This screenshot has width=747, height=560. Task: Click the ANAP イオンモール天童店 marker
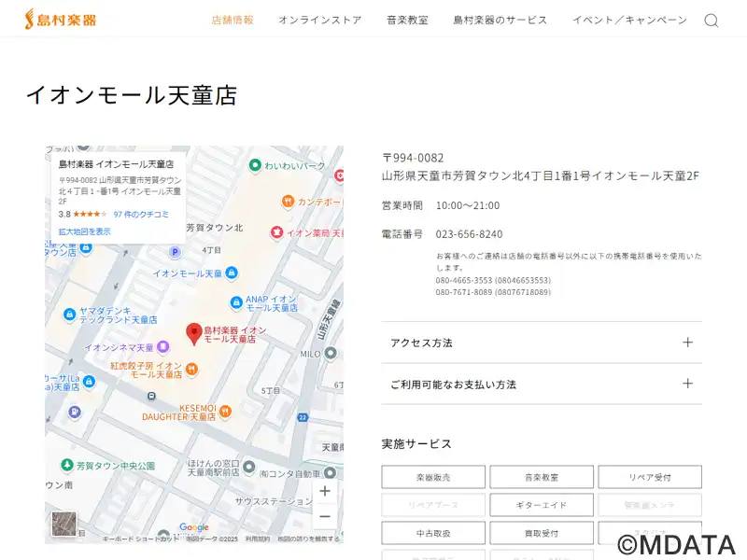coord(236,302)
